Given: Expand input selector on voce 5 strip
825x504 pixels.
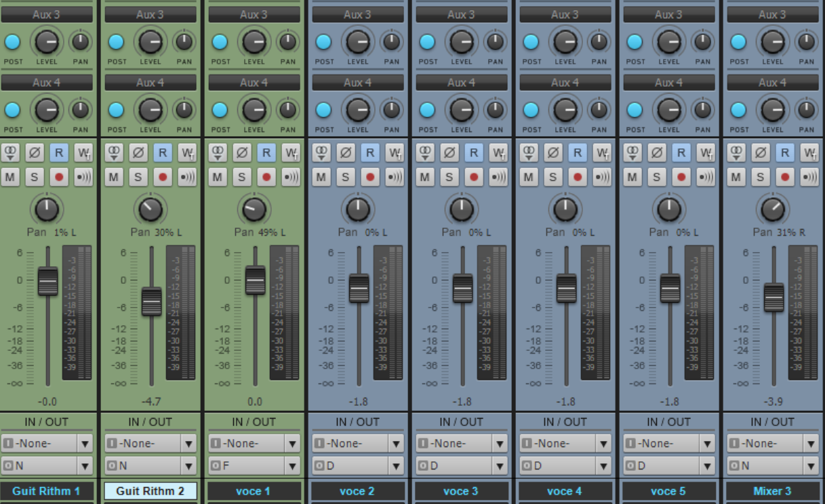Looking at the screenshot, I should tap(707, 444).
